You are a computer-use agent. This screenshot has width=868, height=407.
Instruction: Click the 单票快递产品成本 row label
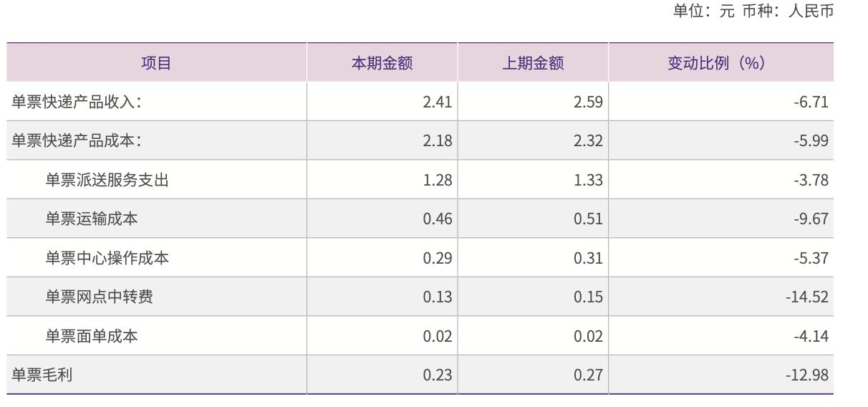tap(77, 140)
